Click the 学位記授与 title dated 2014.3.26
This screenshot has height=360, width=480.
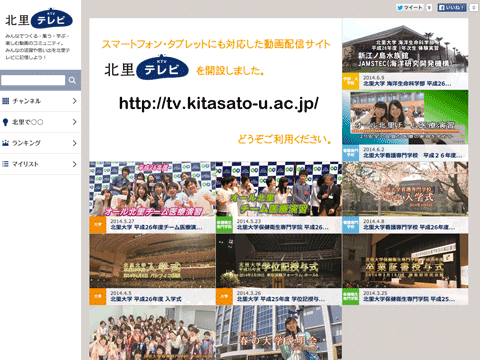(281, 299)
